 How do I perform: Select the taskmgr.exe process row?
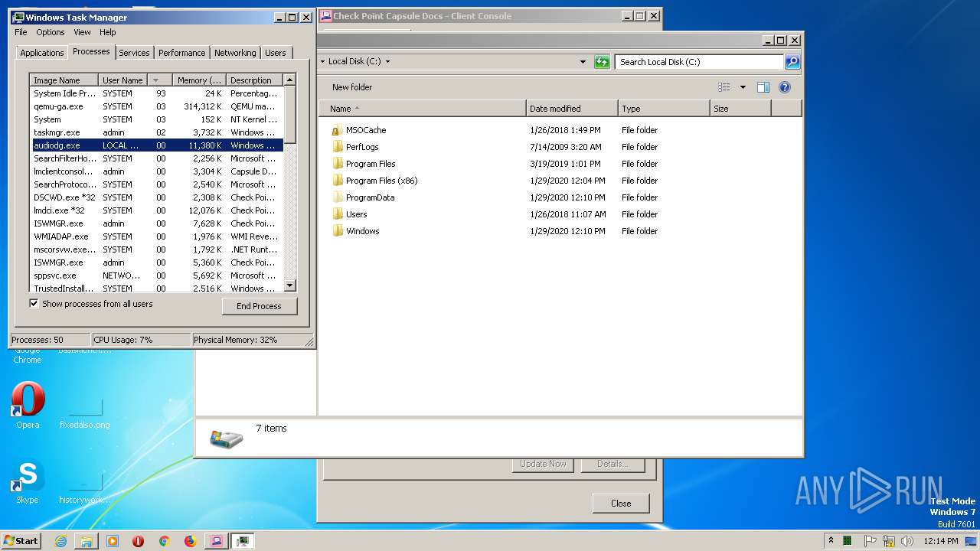(157, 132)
